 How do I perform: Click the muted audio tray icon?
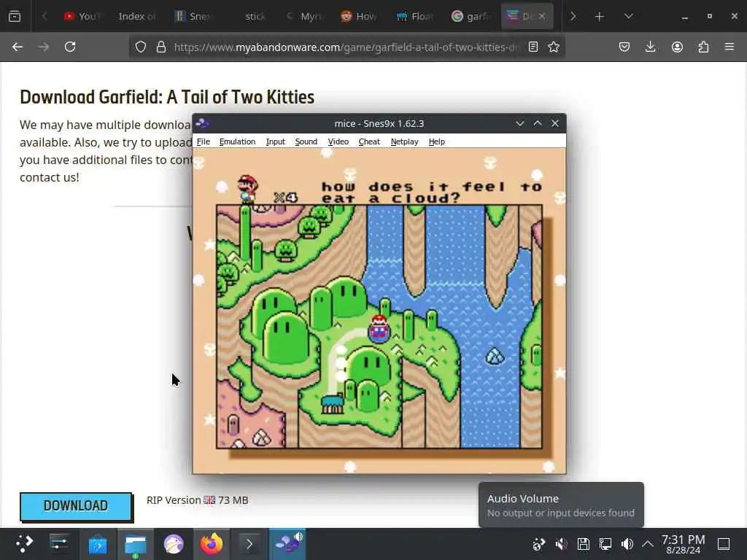pos(561,544)
